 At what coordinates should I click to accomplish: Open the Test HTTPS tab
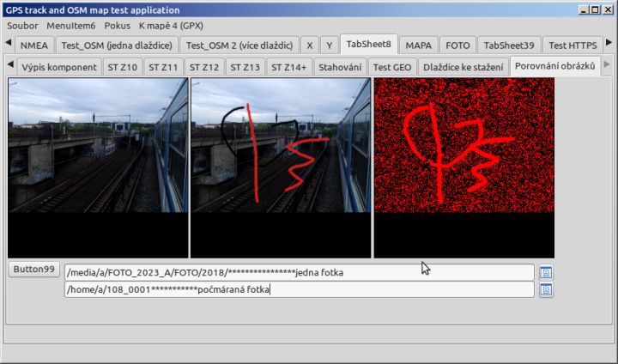pos(573,45)
